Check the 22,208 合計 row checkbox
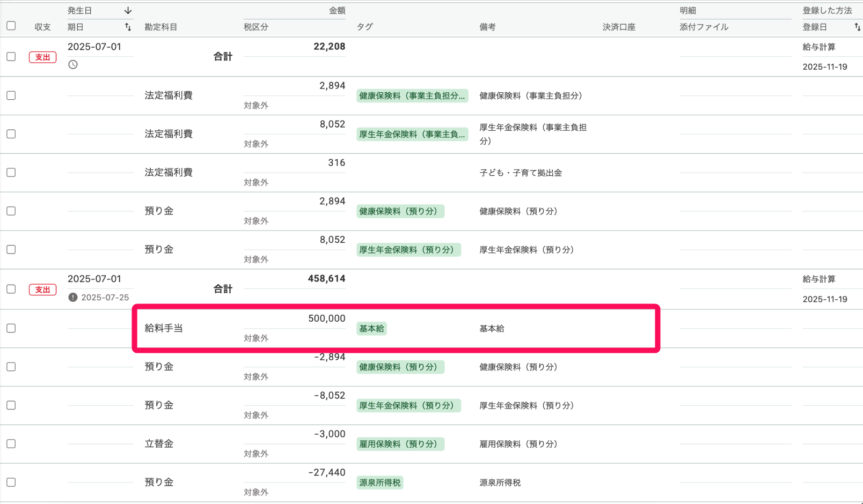The height and width of the screenshot is (504, 863). (x=11, y=56)
